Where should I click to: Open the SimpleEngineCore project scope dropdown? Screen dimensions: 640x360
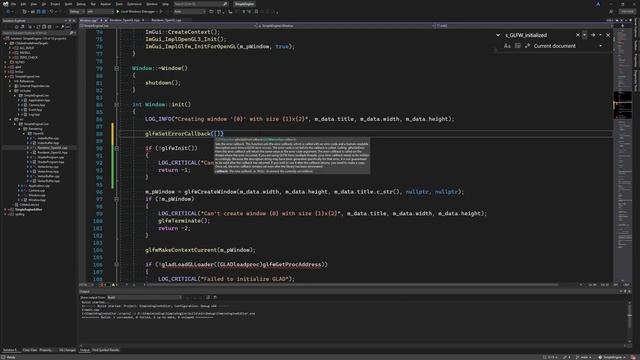(167, 26)
